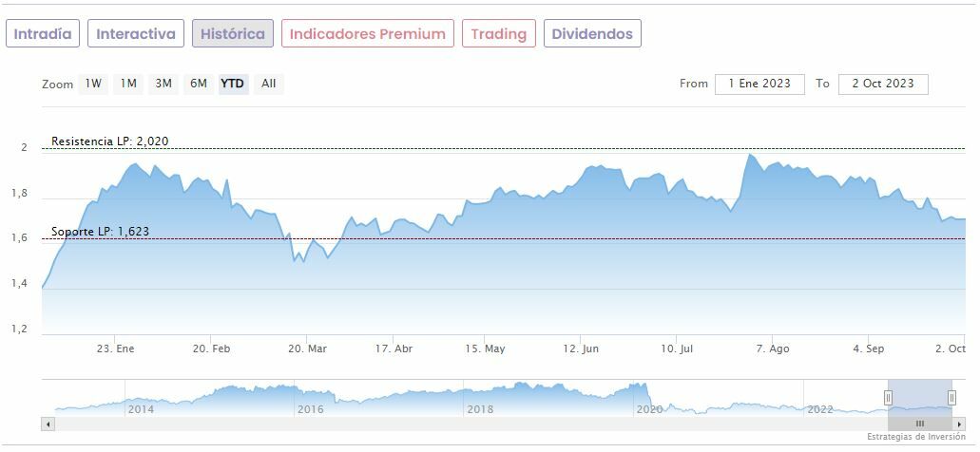Go to Indicadores Premium tab
The height and width of the screenshot is (452, 980).
[368, 34]
